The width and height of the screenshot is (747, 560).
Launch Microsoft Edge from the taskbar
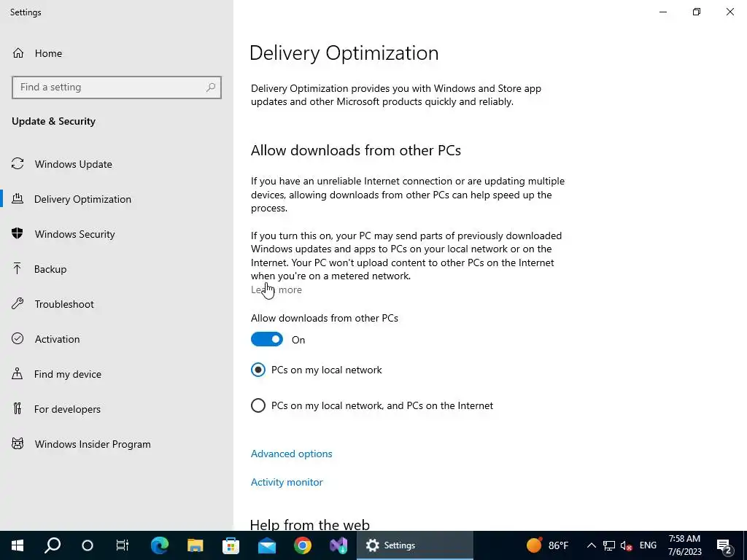[160, 545]
